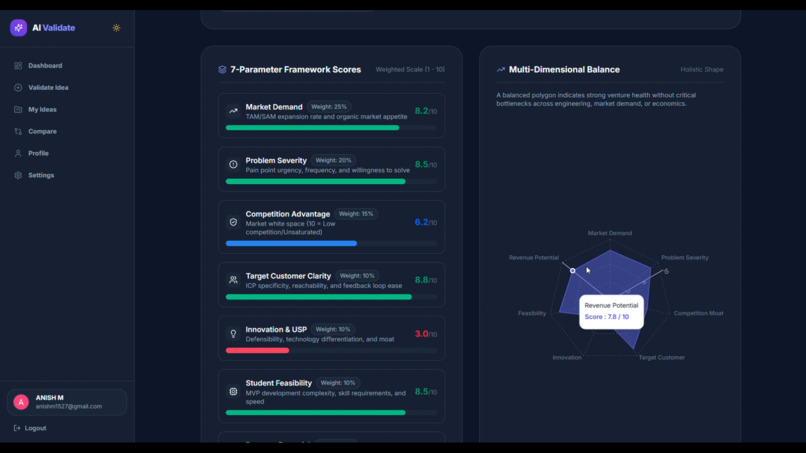Click the Innovation & USP card title
The height and width of the screenshot is (453, 806).
(x=276, y=330)
